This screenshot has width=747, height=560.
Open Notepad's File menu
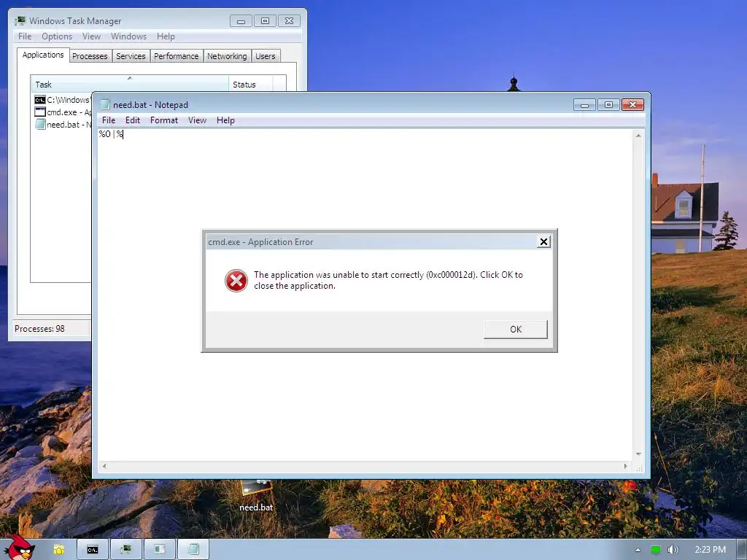(x=109, y=120)
